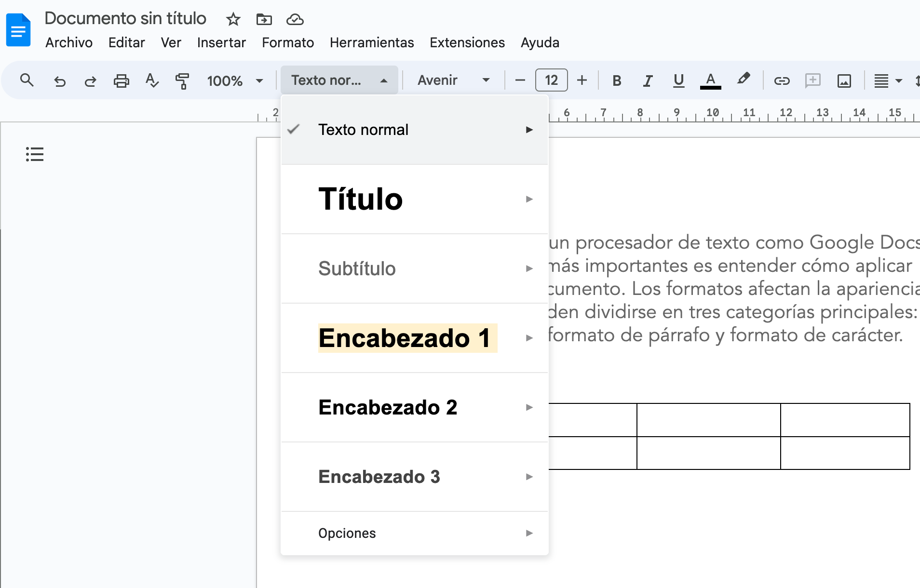Undo the last action
The height and width of the screenshot is (588, 920).
tap(60, 80)
